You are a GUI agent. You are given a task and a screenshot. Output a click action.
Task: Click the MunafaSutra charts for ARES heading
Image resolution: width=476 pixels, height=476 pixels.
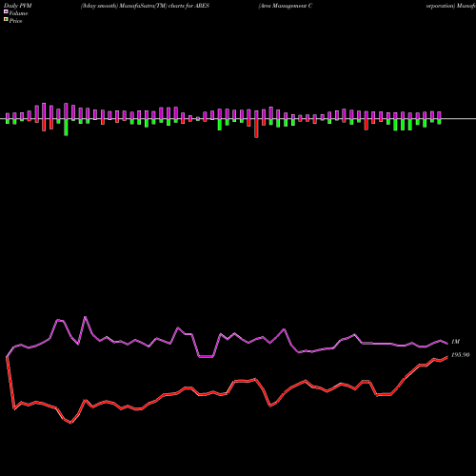(145, 6)
